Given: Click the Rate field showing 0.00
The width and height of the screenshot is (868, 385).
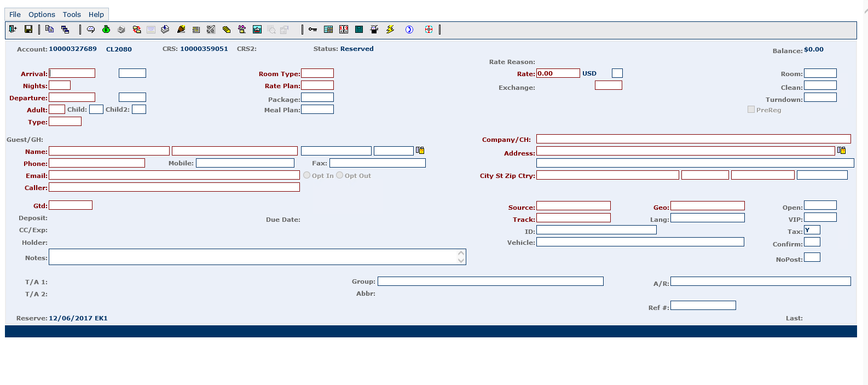Looking at the screenshot, I should point(558,73).
